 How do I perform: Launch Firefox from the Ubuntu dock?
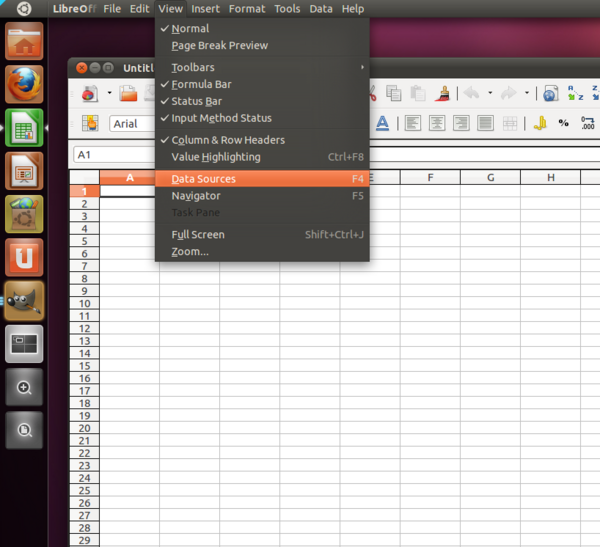(24, 85)
